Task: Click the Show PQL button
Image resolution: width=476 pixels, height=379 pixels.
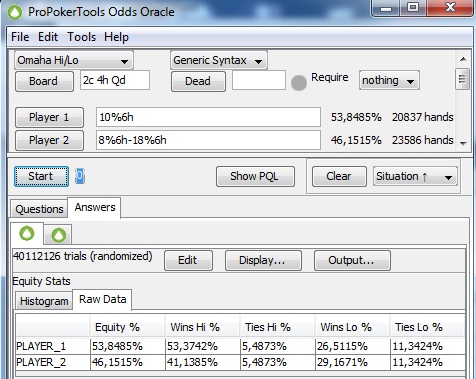Action: [x=255, y=176]
